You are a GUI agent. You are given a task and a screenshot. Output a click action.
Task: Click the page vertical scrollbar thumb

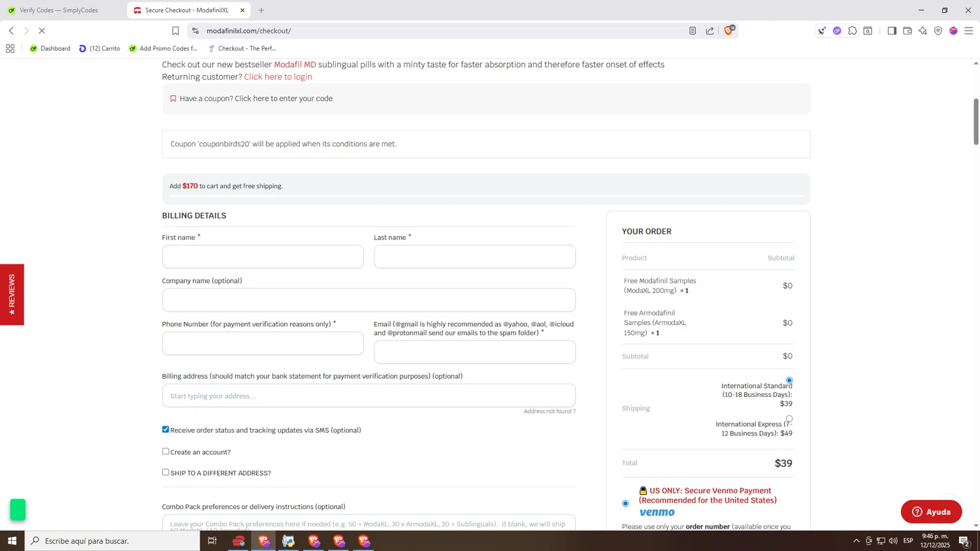[976, 121]
